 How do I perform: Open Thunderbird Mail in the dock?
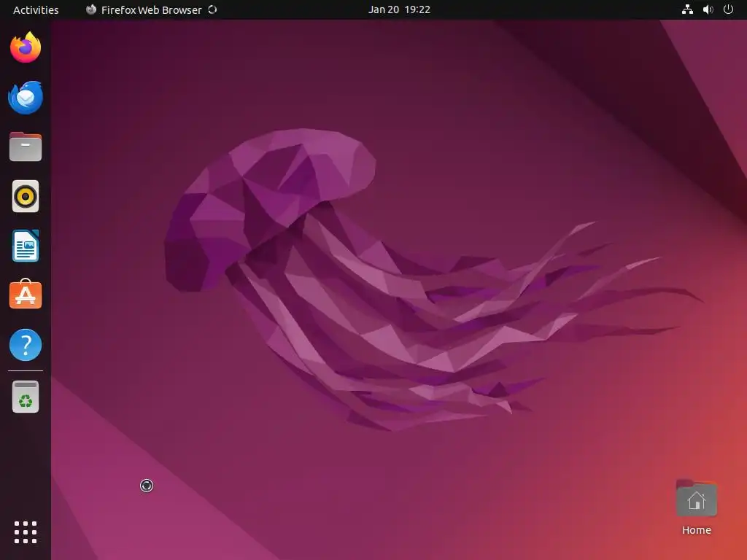click(x=26, y=97)
